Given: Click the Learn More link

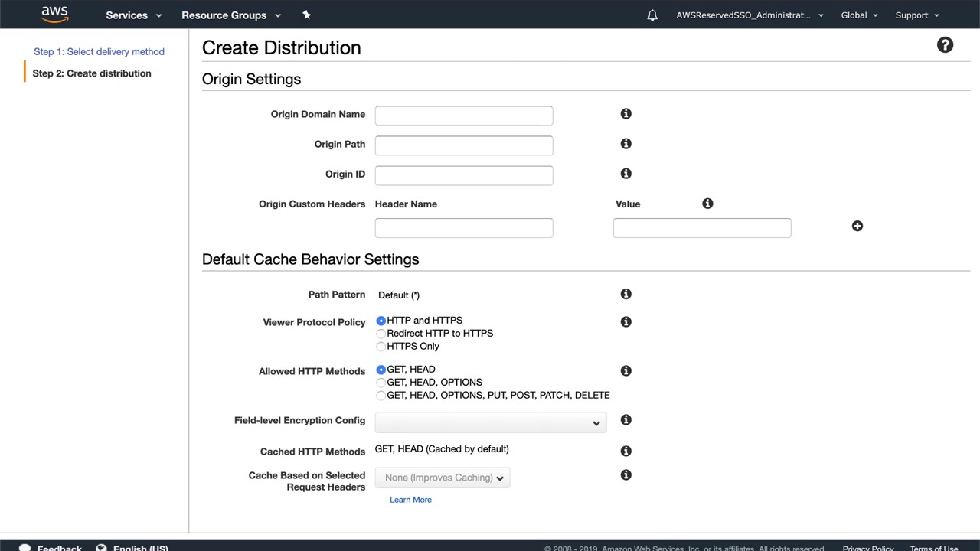Looking at the screenshot, I should [x=410, y=500].
